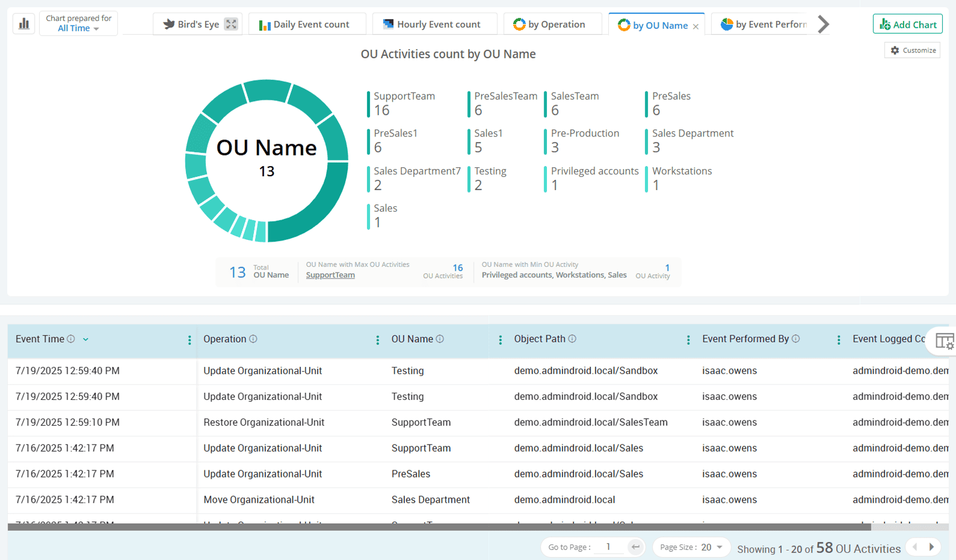Click the Privileged accounts legend entry
This screenshot has height=560, width=956.
point(592,179)
